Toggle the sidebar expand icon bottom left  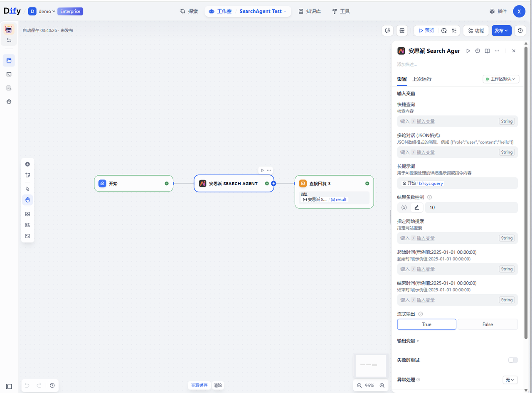[x=9, y=386]
